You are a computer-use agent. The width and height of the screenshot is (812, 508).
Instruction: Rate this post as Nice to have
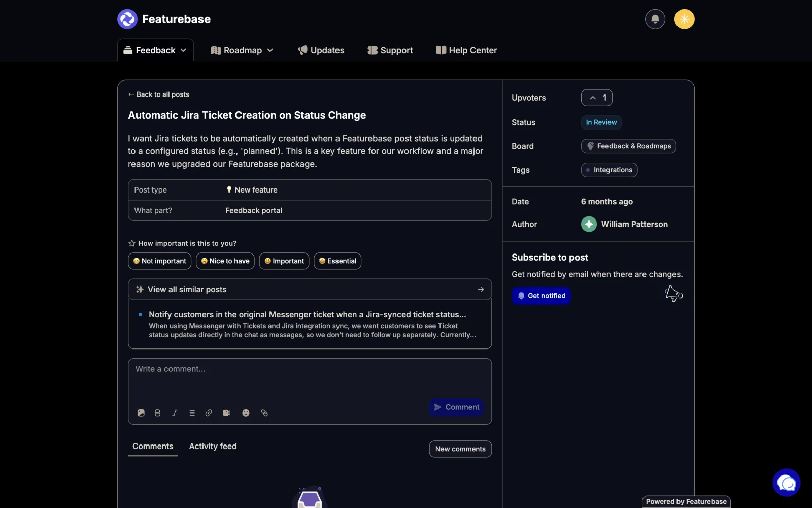[x=225, y=261]
